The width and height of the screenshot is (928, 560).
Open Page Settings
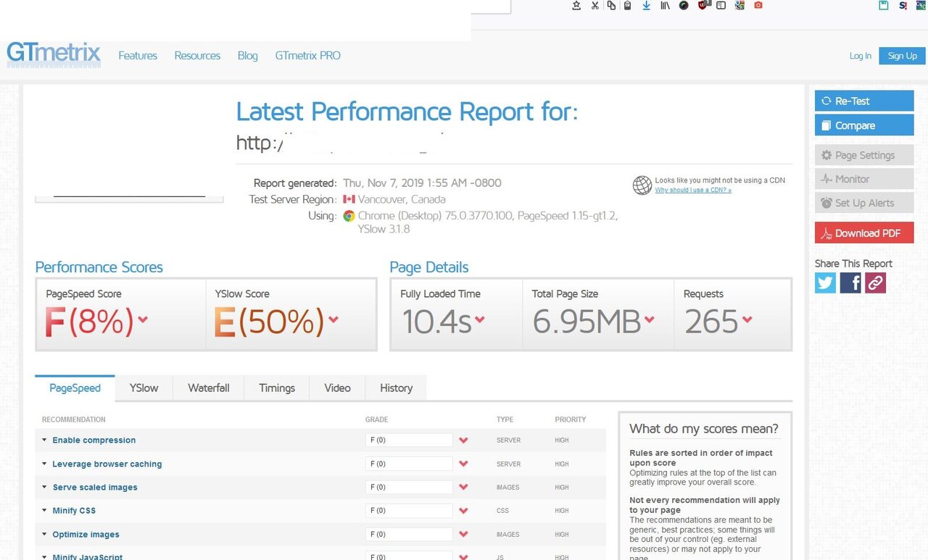pos(864,155)
